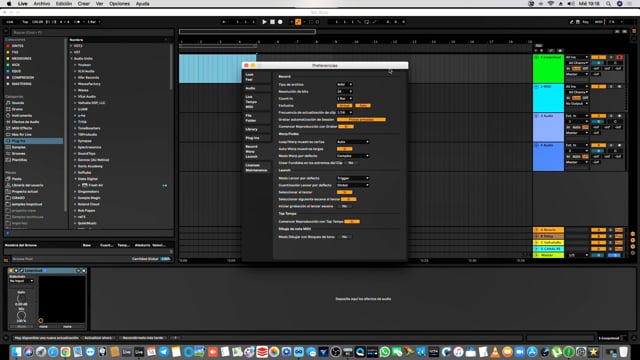Open Finder from the Dock
The image size is (640, 360).
tap(16, 352)
